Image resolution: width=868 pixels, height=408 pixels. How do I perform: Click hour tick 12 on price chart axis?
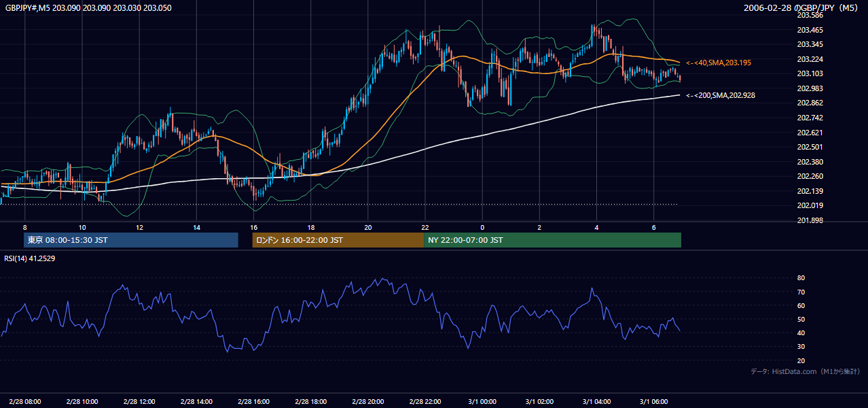coord(139,227)
